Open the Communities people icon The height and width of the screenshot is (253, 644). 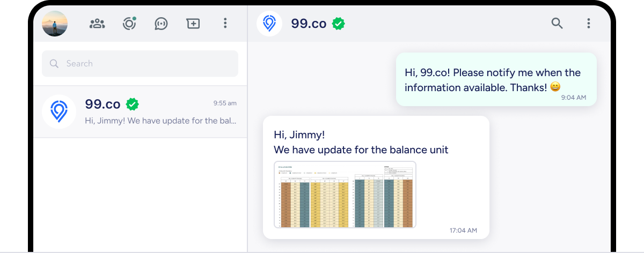(x=97, y=24)
